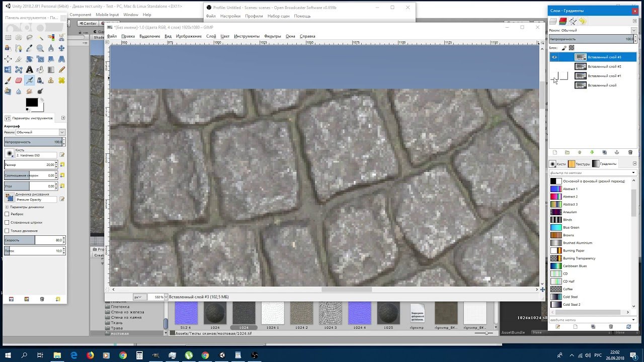Viewport: 644px width, 362px height.
Task: Select the Eraser tool
Action: coord(19,80)
